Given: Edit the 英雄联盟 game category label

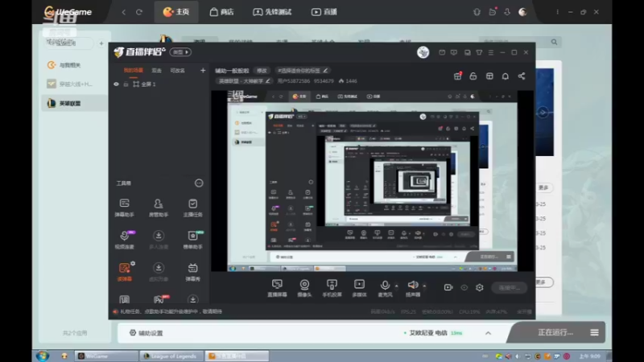Looking at the screenshot, I should (x=244, y=81).
